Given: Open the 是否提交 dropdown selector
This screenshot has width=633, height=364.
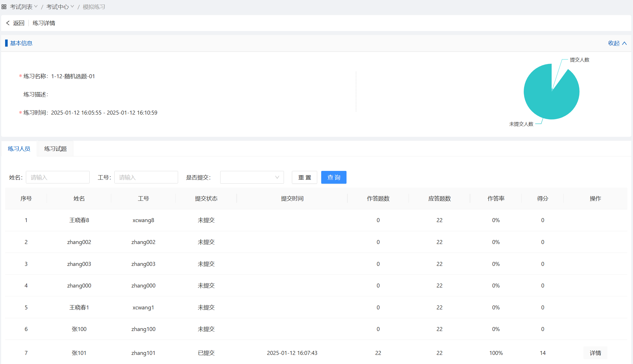Looking at the screenshot, I should click(252, 177).
